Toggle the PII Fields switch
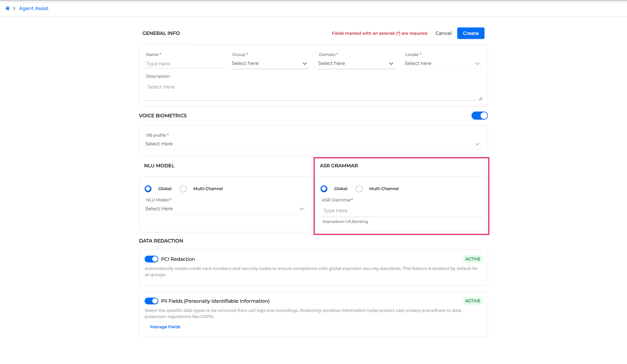Screen dimensions: 627x364 pos(151,301)
